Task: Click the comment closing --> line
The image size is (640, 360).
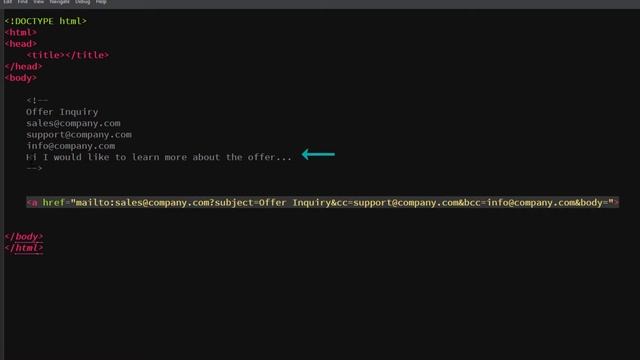Action: 34,168
